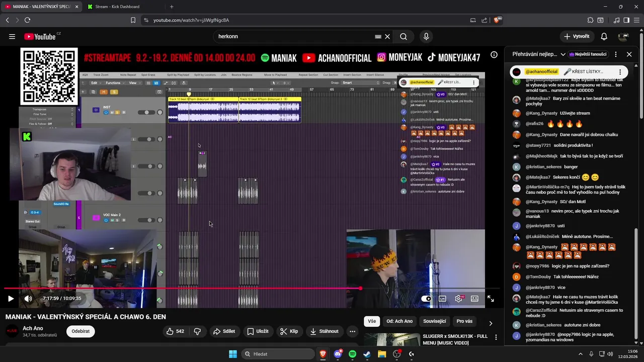Viewport: 644px width, 362px height.
Task: Open the Ach Ano channel avatar
Action: [x=12, y=331]
